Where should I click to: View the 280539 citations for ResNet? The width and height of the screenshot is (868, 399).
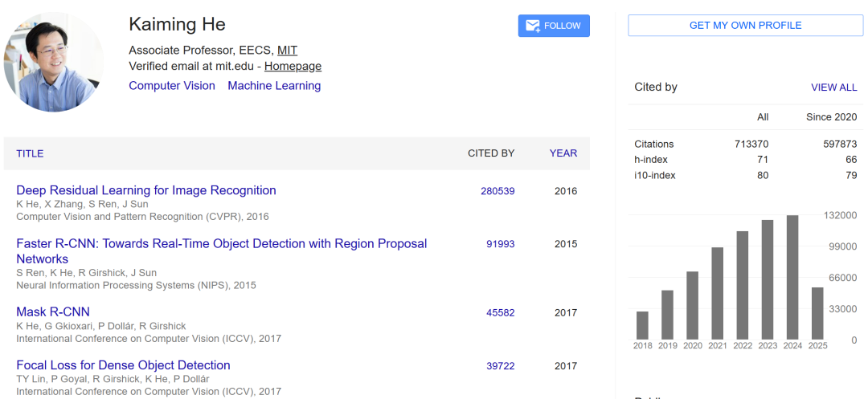(497, 191)
